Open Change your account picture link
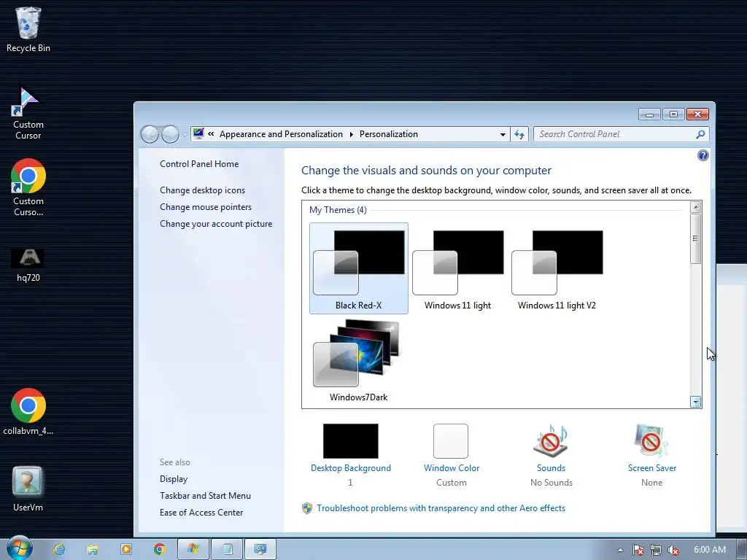The height and width of the screenshot is (560, 747). (x=216, y=224)
